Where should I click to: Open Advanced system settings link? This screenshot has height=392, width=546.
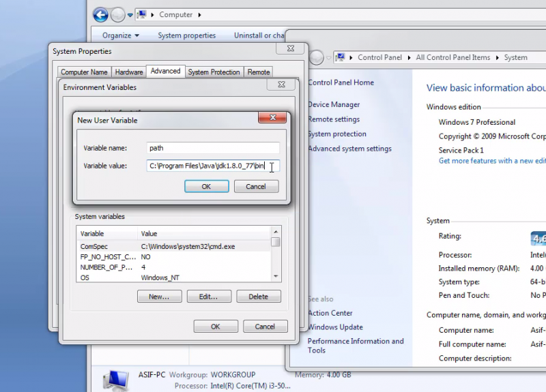point(349,149)
